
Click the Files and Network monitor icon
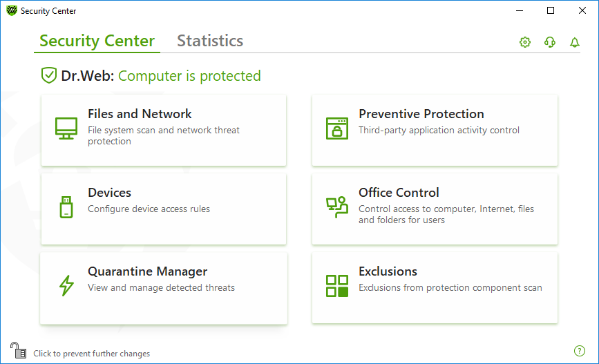coord(66,128)
